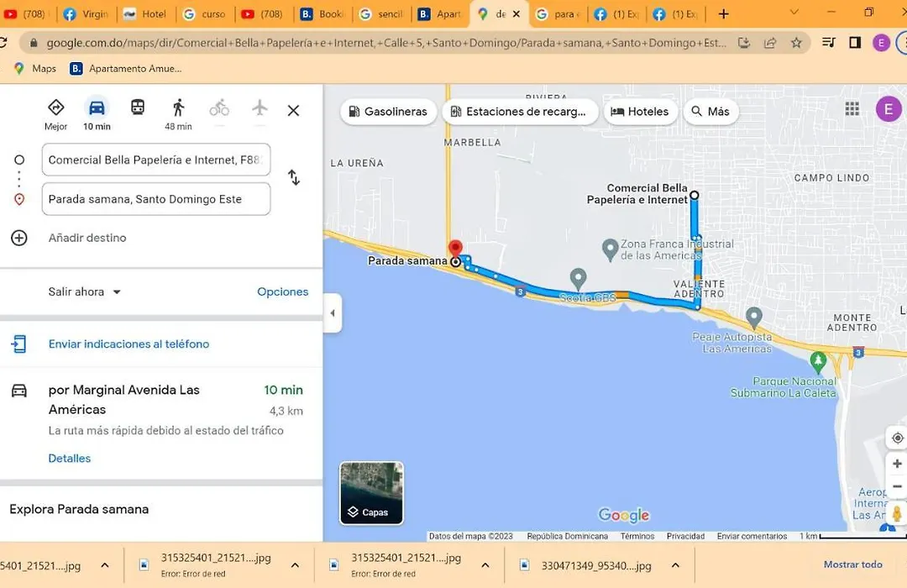Click the browser address bar URL
Viewport: 907px width, 588px height.
tap(386, 43)
